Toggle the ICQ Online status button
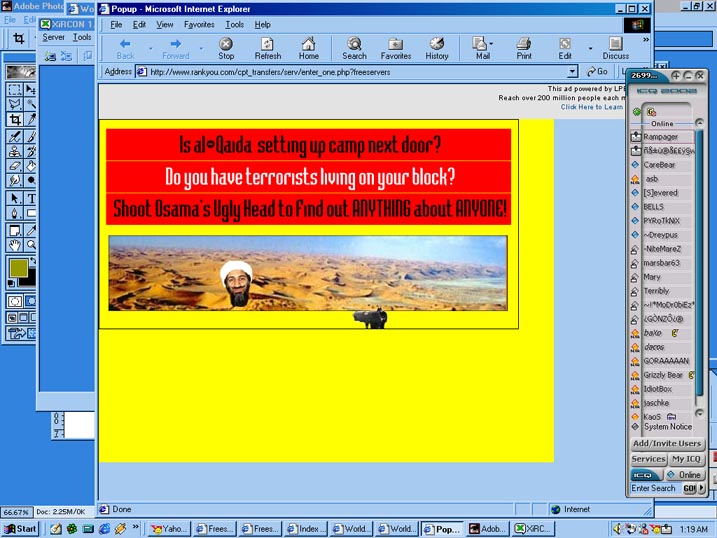The height and width of the screenshot is (538, 717). pos(684,475)
